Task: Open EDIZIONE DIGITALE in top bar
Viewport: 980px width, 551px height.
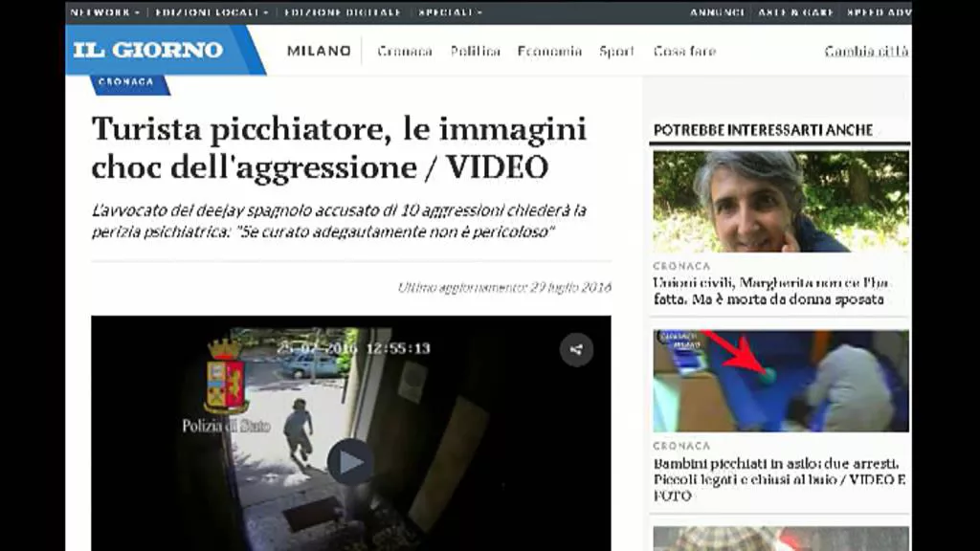Action: pos(343,11)
